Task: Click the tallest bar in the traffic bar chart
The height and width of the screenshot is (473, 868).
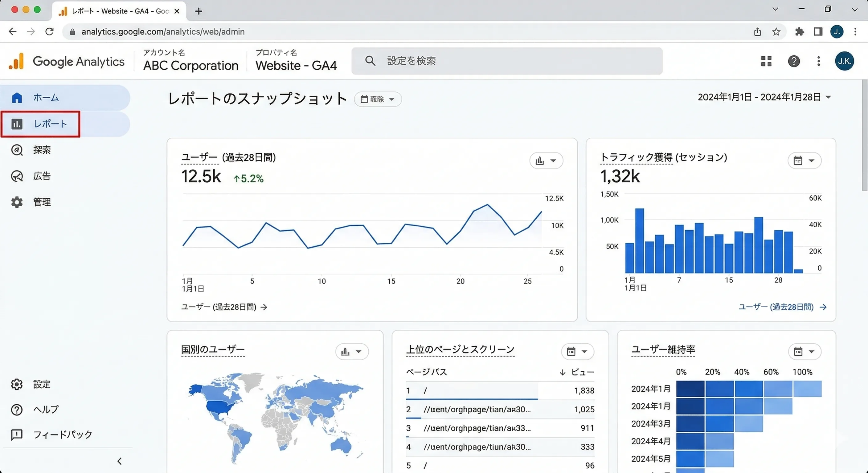Action: click(x=639, y=241)
